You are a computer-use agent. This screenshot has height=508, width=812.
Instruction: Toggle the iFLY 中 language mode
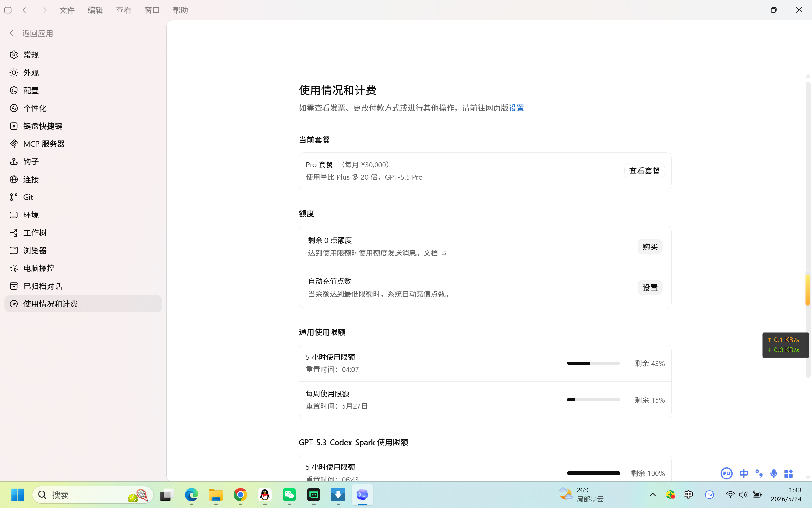[x=744, y=473]
